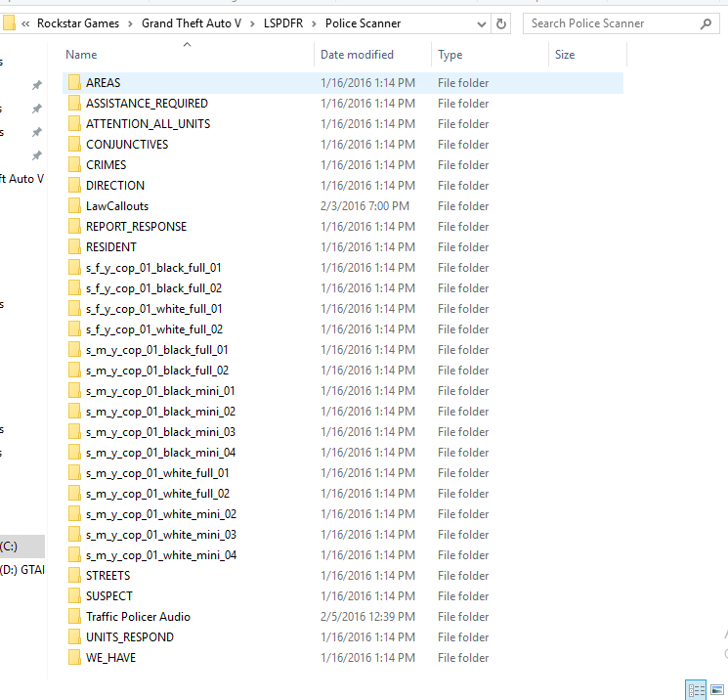This screenshot has height=700, width=728.
Task: Click the ATTENTION_ALL_UNITS folder icon
Action: [x=74, y=123]
